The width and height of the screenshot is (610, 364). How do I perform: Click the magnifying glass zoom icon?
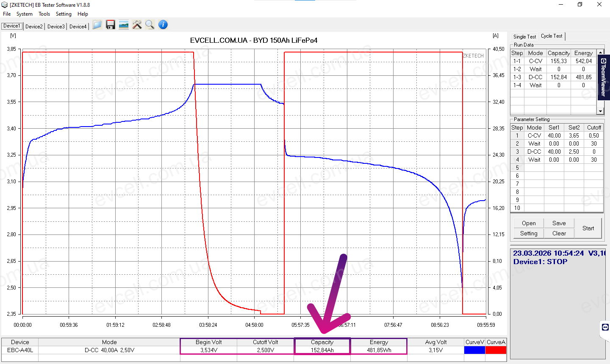(150, 25)
